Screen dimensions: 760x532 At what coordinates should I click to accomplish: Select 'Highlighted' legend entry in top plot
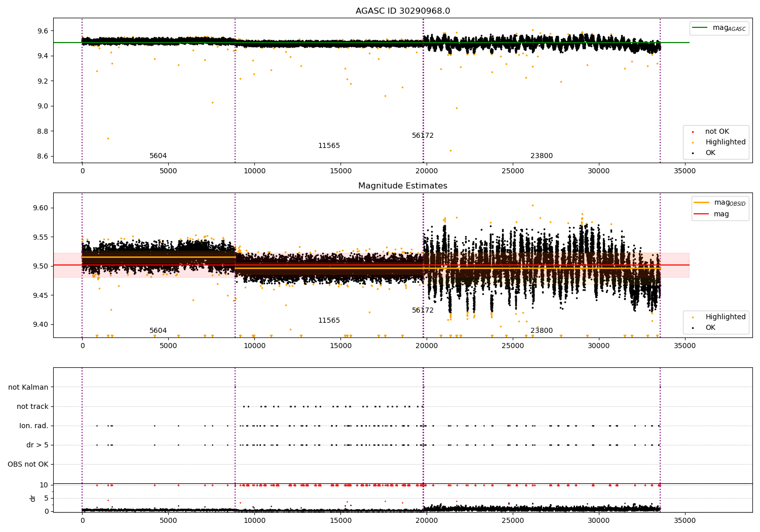[726, 142]
